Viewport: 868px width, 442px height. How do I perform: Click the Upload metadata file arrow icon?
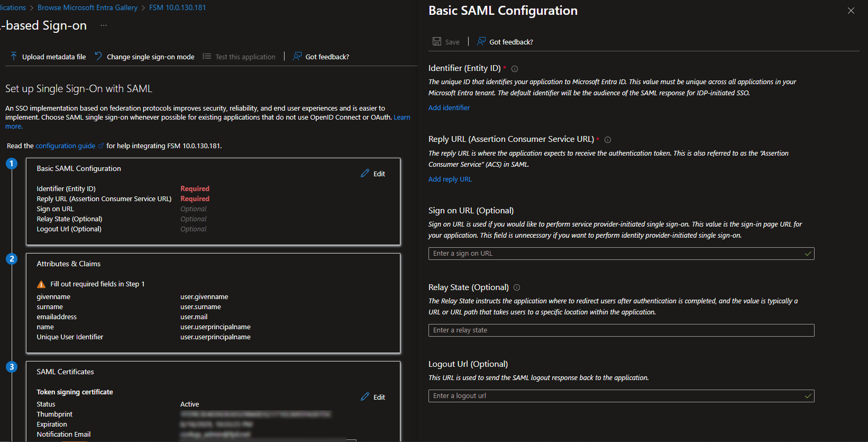coord(14,57)
